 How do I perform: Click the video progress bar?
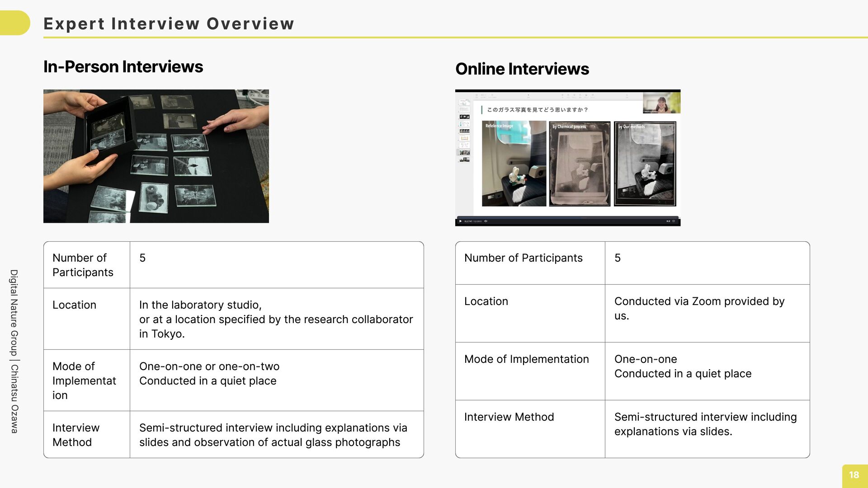(567, 217)
